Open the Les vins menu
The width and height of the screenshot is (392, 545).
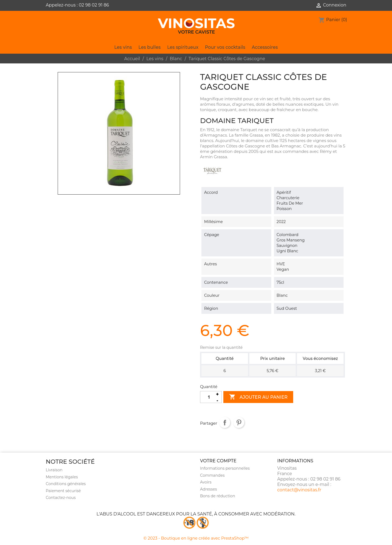tap(123, 47)
